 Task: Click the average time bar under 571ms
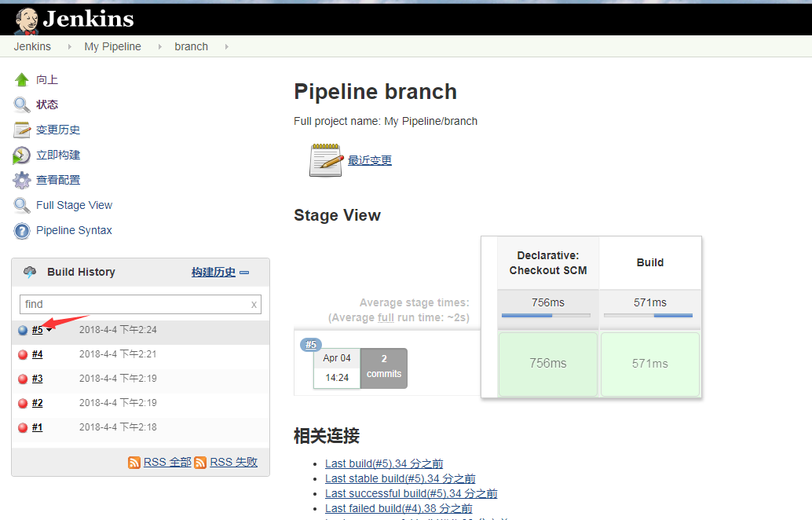(648, 316)
